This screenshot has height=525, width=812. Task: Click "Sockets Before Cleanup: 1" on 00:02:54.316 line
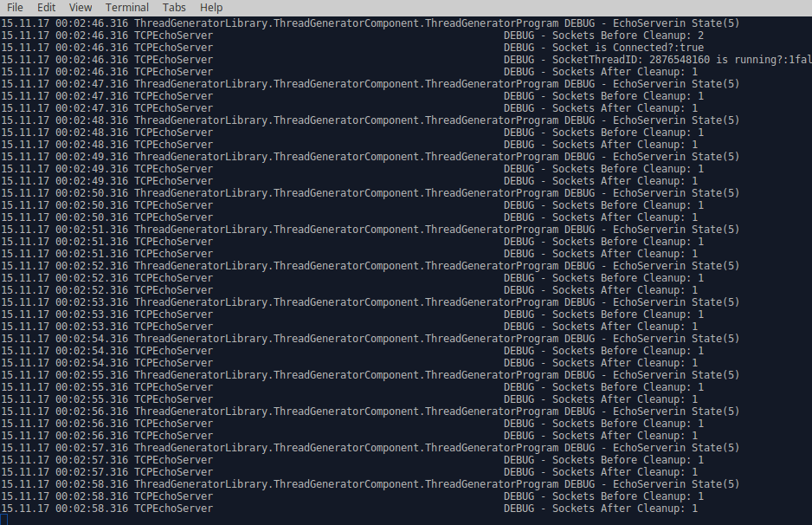(x=628, y=351)
